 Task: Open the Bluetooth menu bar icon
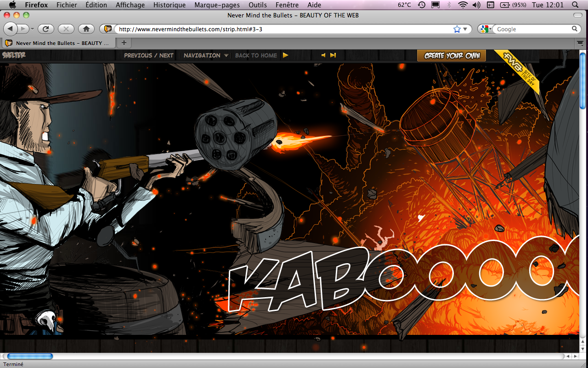449,5
